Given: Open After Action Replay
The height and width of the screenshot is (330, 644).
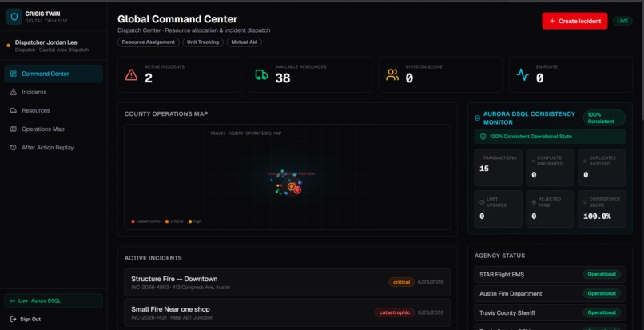Looking at the screenshot, I should click(54, 148).
